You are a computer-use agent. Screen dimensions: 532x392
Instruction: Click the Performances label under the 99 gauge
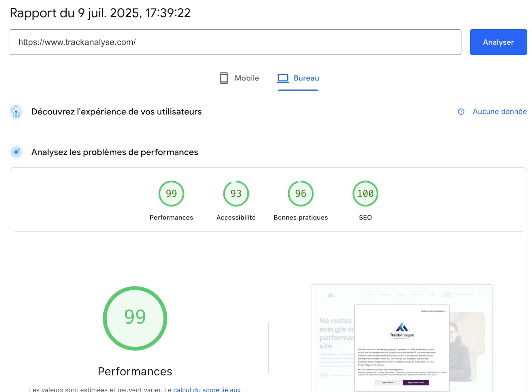(x=171, y=217)
